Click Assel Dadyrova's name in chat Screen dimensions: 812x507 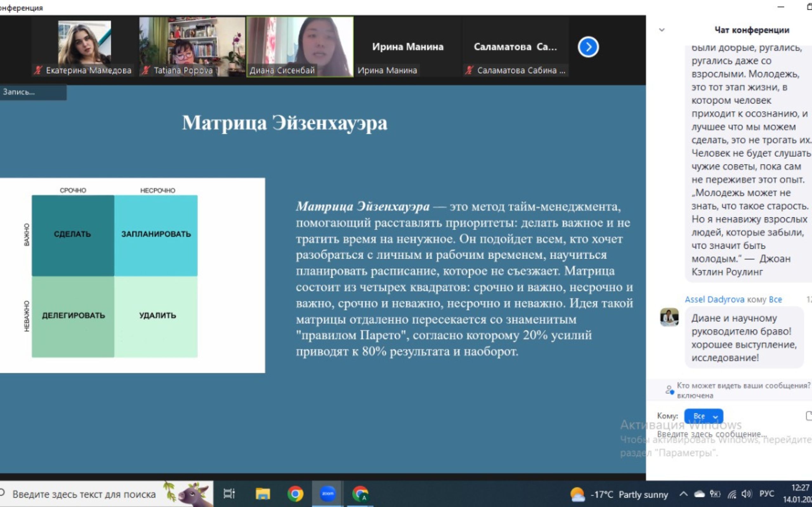[x=714, y=299]
